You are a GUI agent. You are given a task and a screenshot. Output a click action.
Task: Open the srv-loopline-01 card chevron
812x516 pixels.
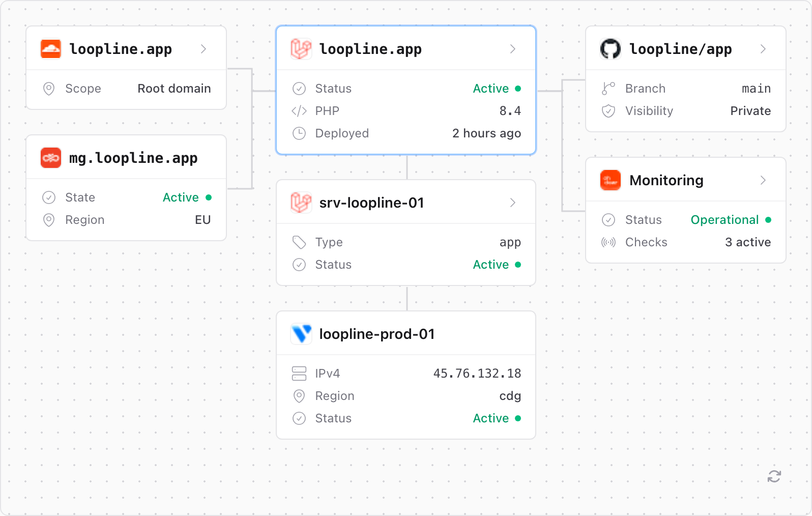pos(513,203)
